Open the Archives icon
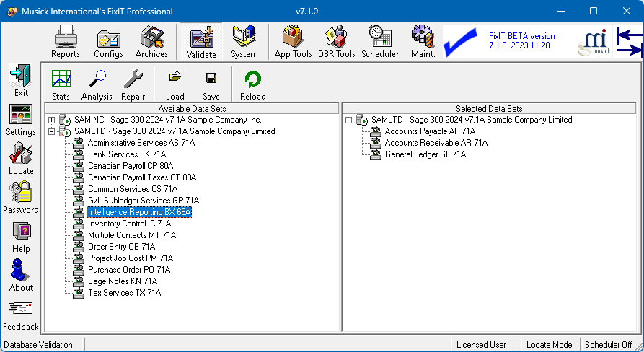644x352 pixels. click(x=151, y=42)
